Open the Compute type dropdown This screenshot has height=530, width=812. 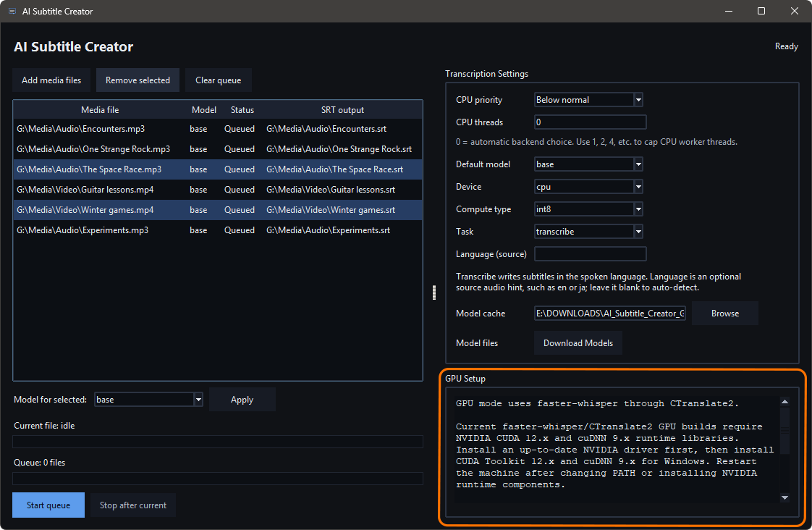(638, 209)
